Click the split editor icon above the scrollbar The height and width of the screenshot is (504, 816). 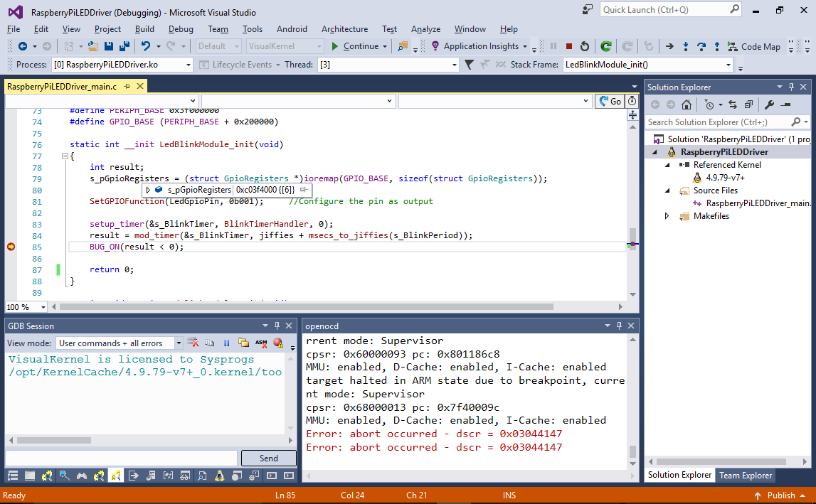(633, 114)
